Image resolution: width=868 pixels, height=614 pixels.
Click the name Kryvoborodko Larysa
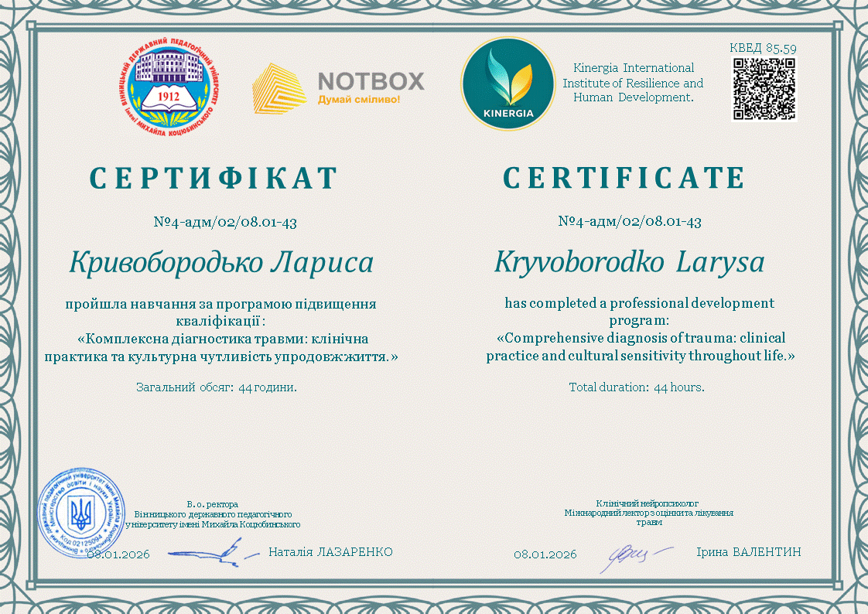(x=629, y=263)
